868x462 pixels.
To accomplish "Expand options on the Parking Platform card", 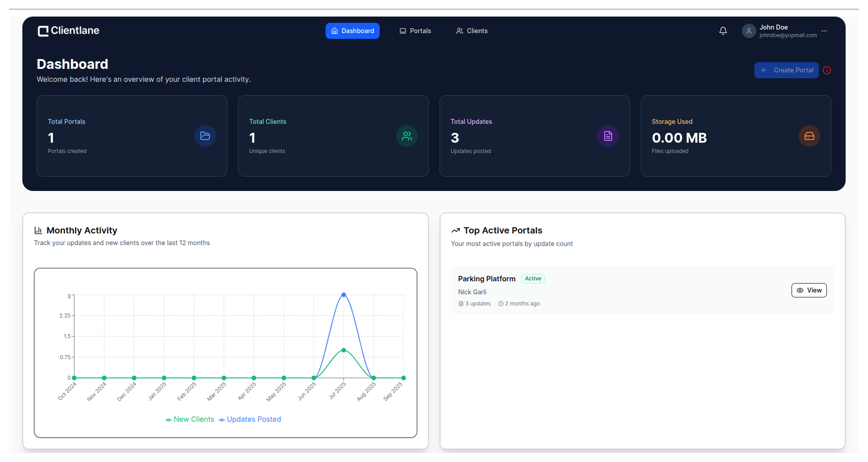I will 809,290.
